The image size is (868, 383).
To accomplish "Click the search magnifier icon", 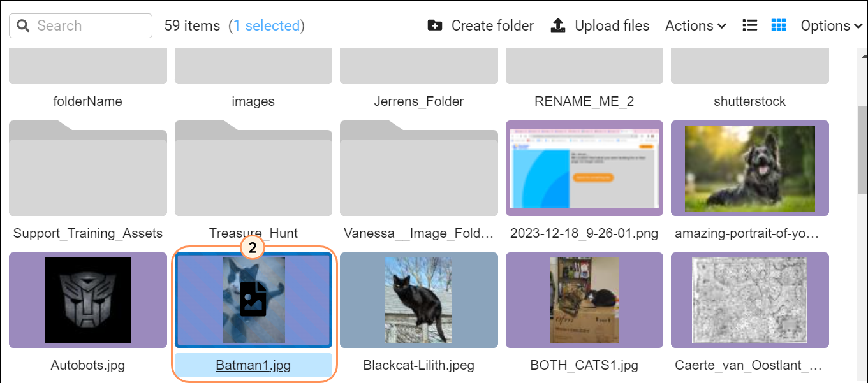I will pyautogui.click(x=24, y=26).
